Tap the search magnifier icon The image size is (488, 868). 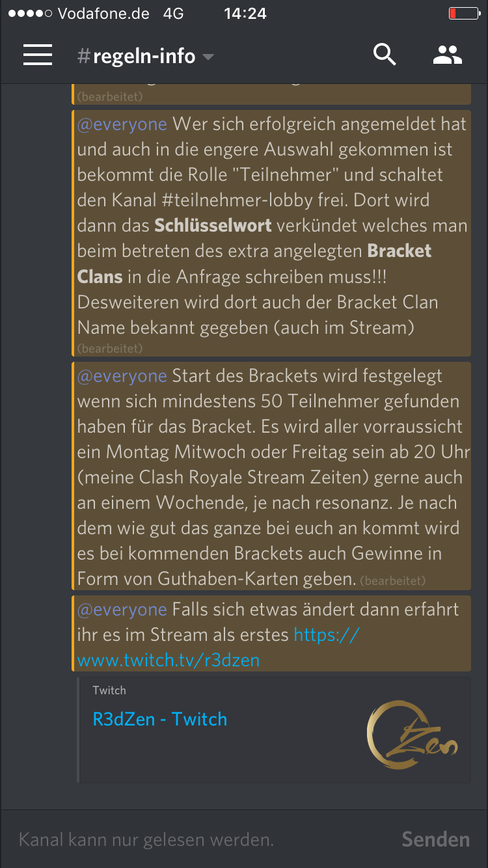point(385,55)
